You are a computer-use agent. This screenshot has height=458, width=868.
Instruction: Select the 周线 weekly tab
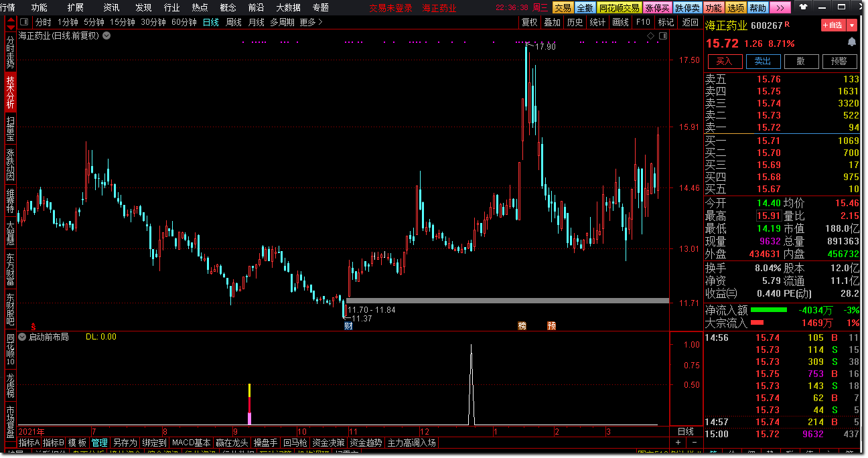234,22
